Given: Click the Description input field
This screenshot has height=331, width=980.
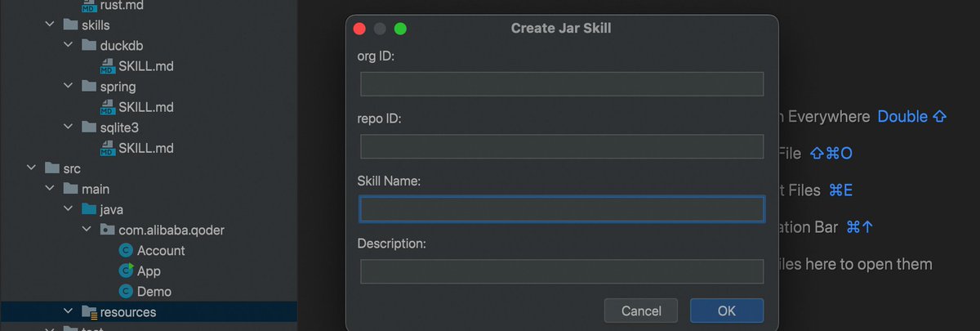Looking at the screenshot, I should tap(562, 271).
